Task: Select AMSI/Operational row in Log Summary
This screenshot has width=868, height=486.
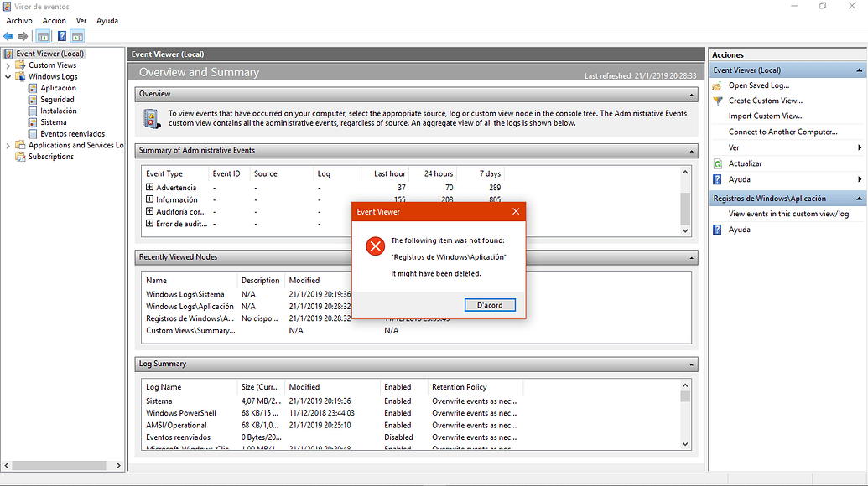Action: pyautogui.click(x=331, y=425)
